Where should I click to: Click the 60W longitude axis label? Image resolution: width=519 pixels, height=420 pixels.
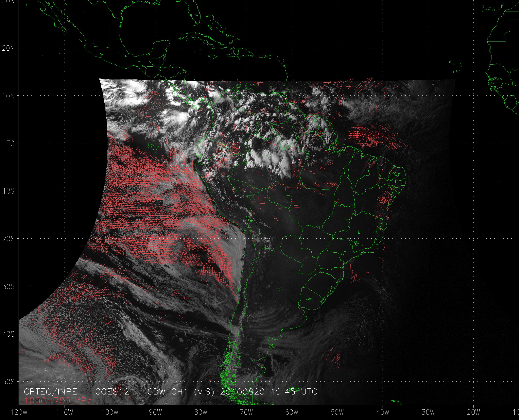292,412
